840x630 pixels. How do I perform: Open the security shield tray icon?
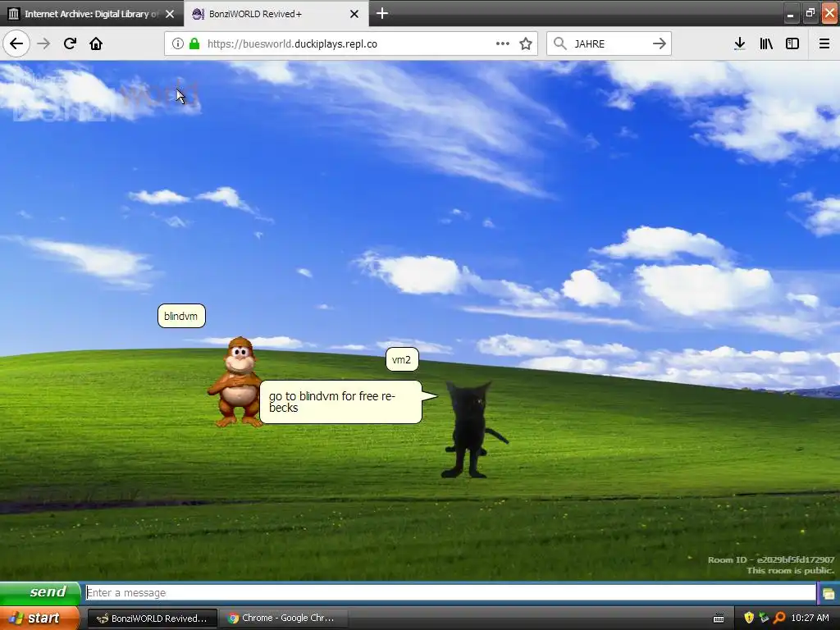pyautogui.click(x=749, y=619)
